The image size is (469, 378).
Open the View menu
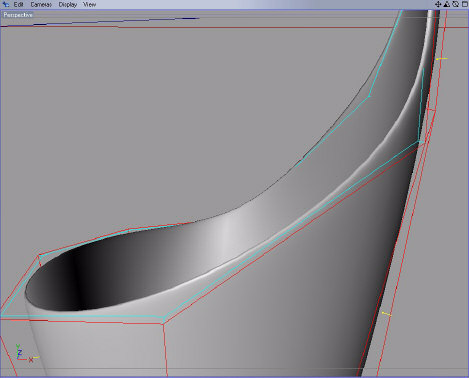pos(89,5)
